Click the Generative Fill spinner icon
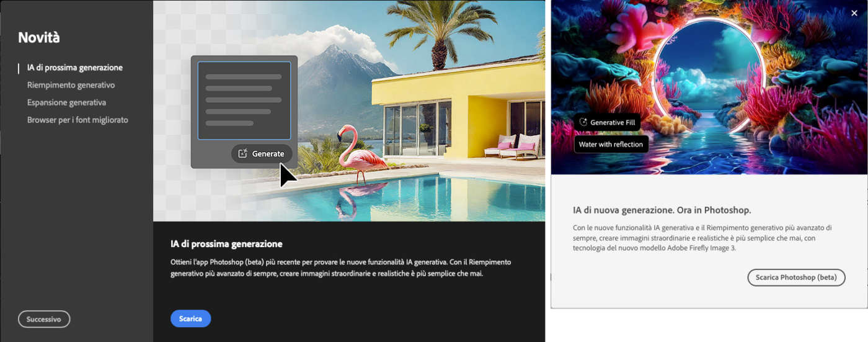The width and height of the screenshot is (868, 342). 583,122
